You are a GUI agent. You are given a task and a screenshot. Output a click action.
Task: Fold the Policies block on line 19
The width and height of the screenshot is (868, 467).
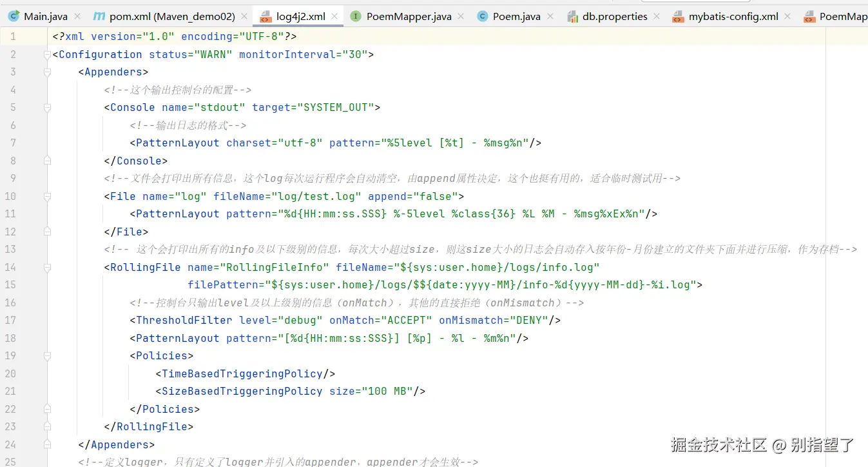pos(47,356)
